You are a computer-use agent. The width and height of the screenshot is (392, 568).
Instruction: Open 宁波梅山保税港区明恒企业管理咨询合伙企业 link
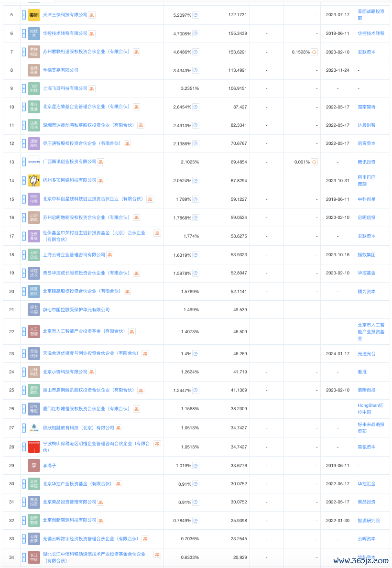(97, 447)
